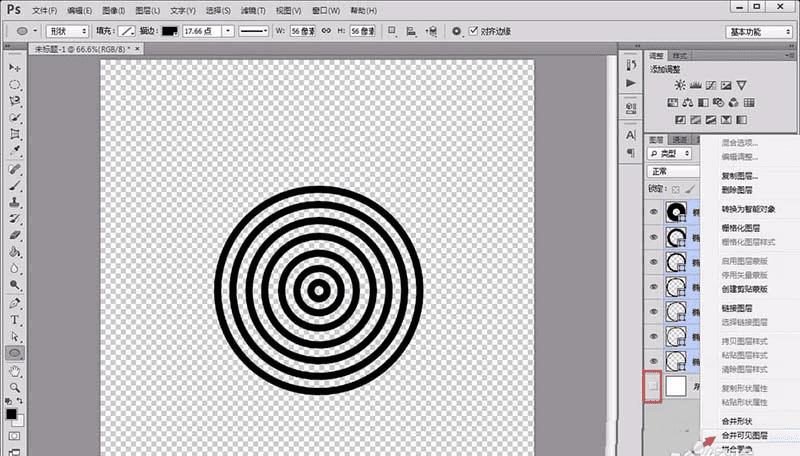Open the 类型 layer filter dropdown
Image resolution: width=800 pixels, height=456 pixels.
pos(669,153)
